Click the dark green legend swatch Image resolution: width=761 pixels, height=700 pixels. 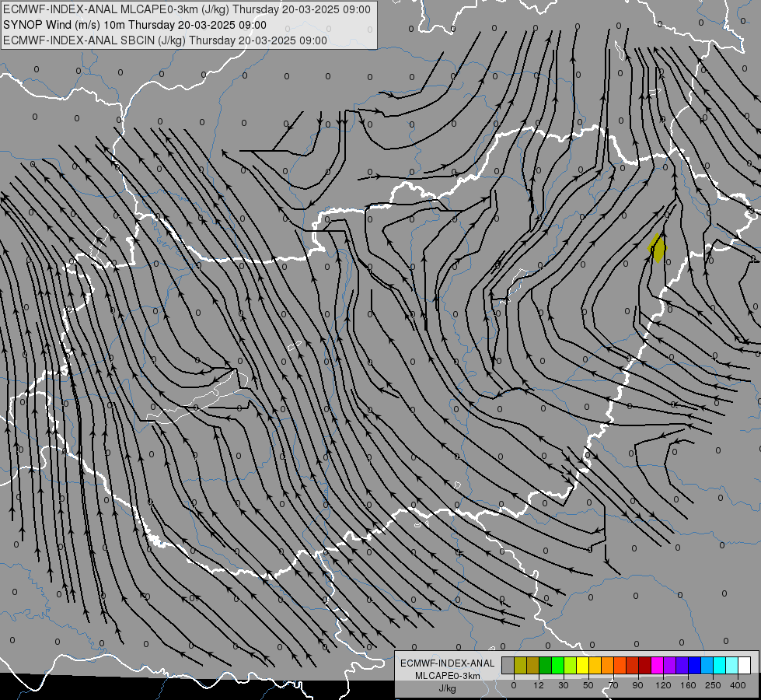(546, 665)
